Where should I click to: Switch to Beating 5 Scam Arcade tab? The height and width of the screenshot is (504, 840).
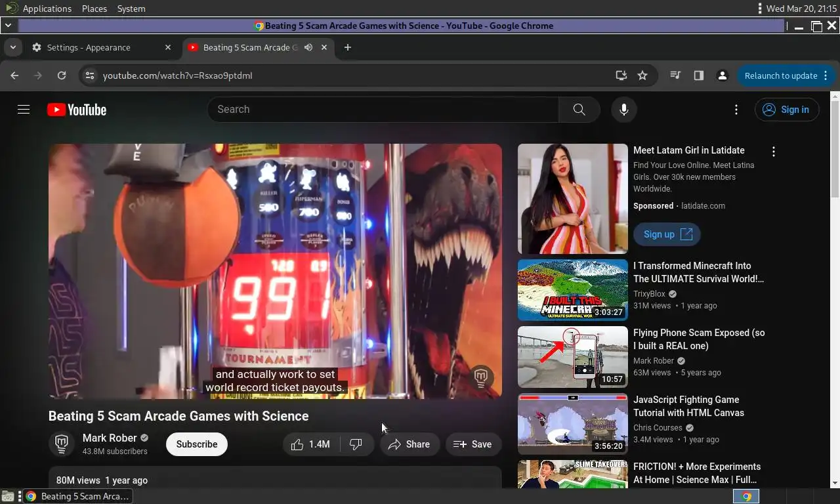[249, 47]
